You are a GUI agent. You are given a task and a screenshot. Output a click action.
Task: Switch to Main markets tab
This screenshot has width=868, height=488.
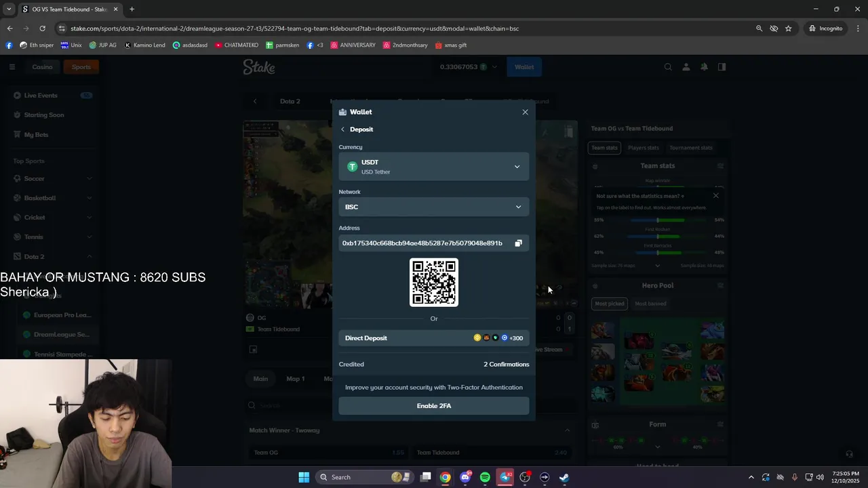[x=260, y=379]
